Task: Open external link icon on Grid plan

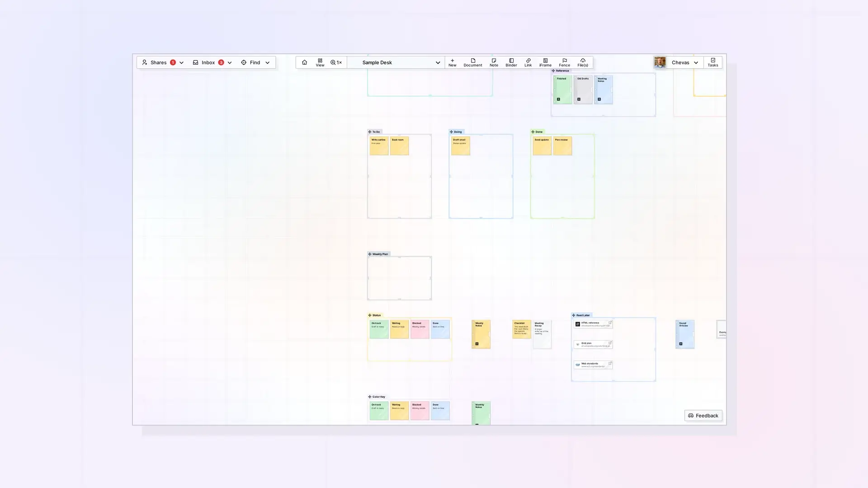Action: (x=610, y=343)
